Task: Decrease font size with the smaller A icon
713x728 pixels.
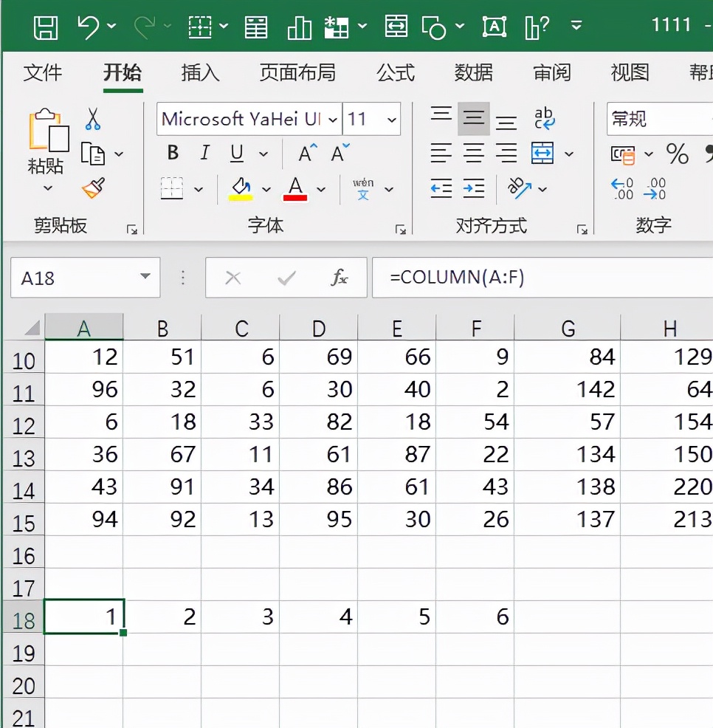Action: (x=340, y=153)
